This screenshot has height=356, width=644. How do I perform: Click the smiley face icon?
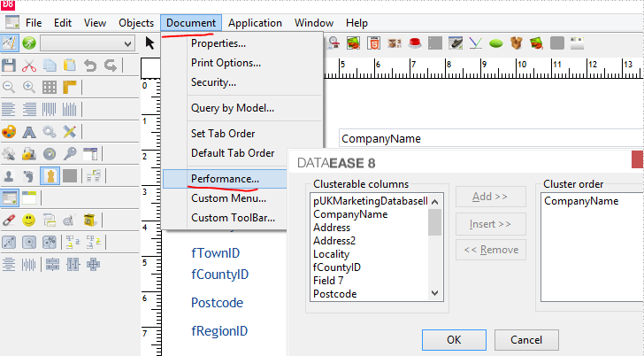29,220
